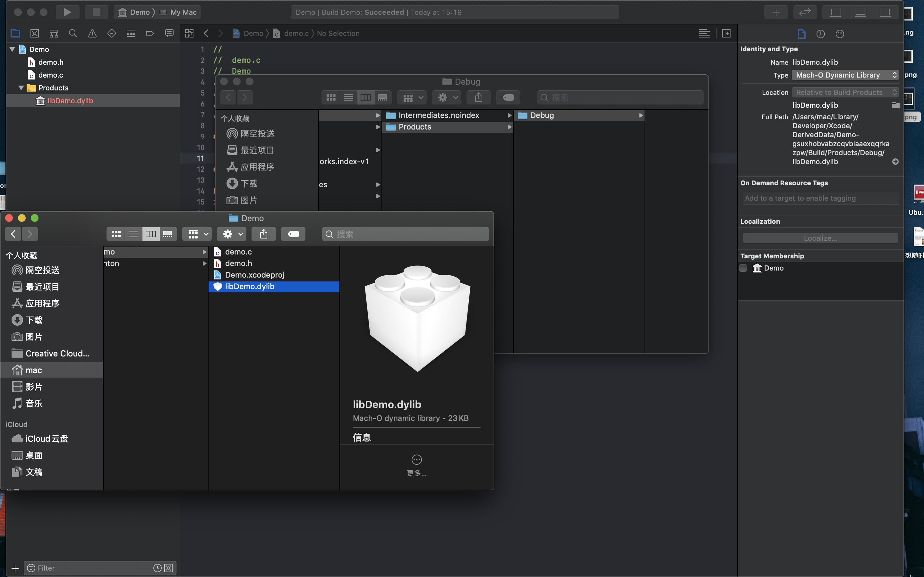Viewport: 924px width, 577px height.
Task: Open the Find navigator search icon
Action: click(73, 34)
